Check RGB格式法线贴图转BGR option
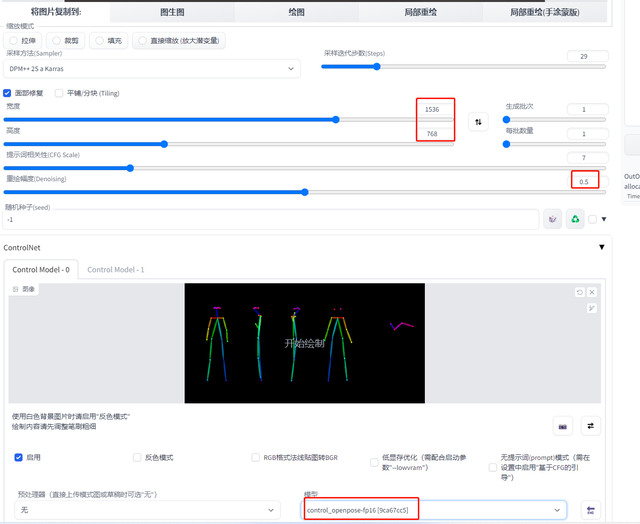640x524 pixels. (256, 457)
